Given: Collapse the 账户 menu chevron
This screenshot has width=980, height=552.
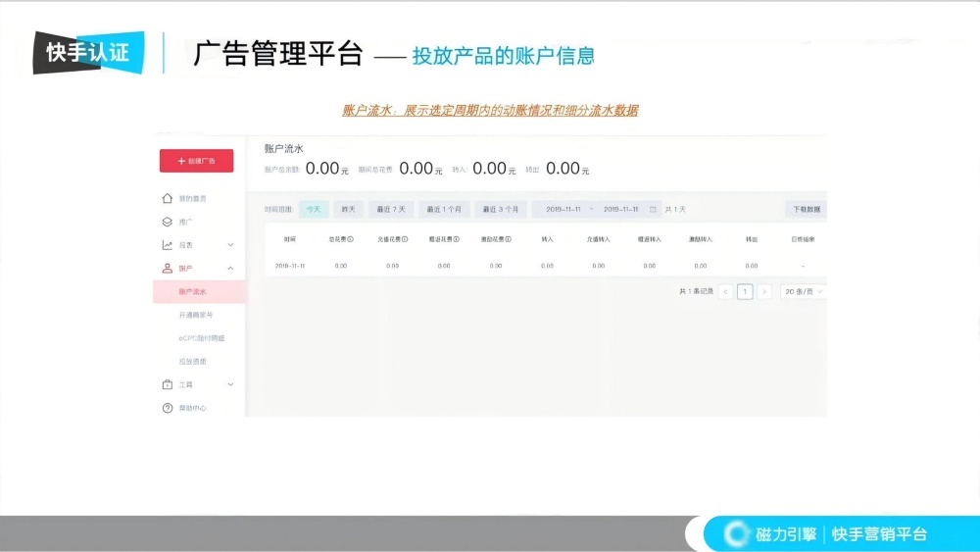Looking at the screenshot, I should [x=230, y=269].
